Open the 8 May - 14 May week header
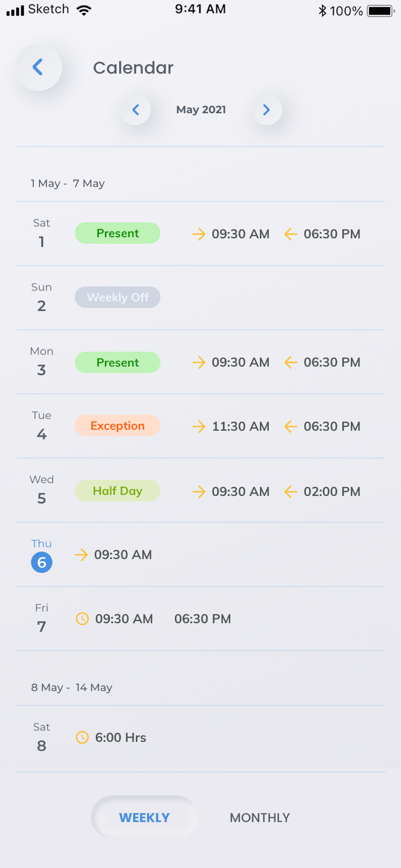The width and height of the screenshot is (401, 868). (x=72, y=688)
